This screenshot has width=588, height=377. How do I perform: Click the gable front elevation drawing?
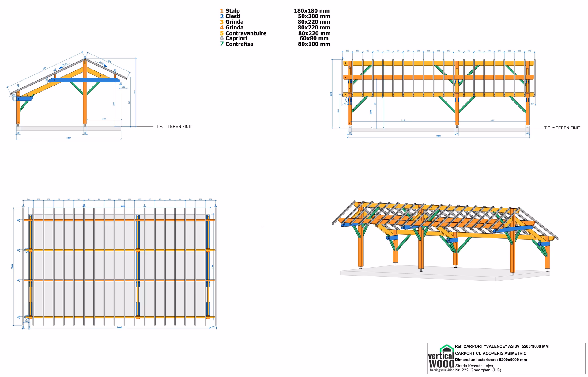(x=72, y=95)
